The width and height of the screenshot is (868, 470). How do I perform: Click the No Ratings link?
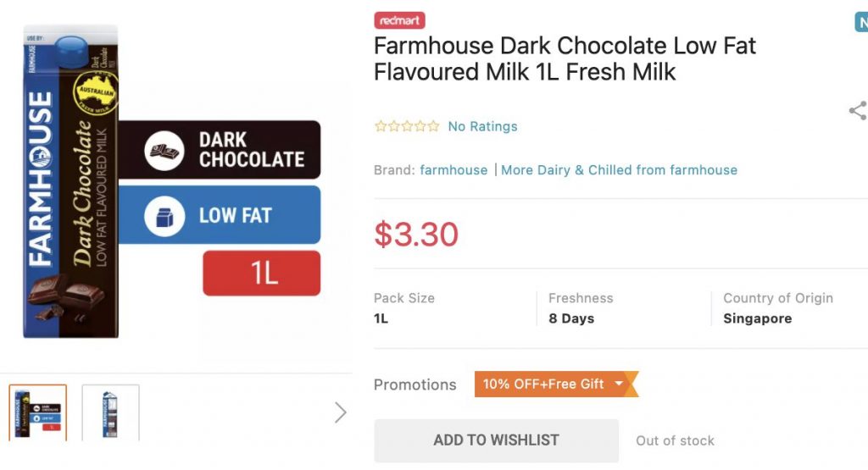point(482,126)
